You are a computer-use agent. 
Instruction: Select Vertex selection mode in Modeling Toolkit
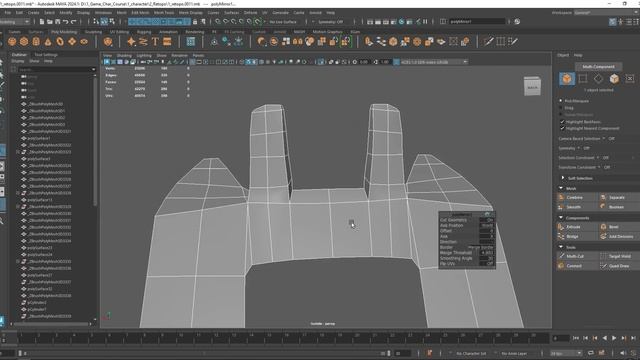tap(582, 79)
